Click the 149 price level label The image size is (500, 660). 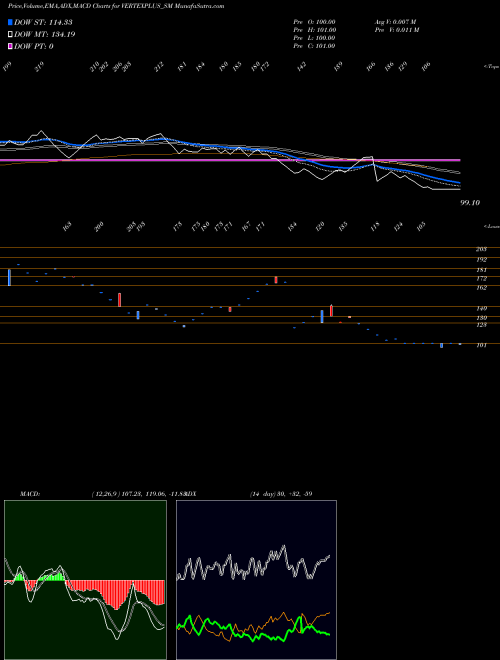(481, 308)
